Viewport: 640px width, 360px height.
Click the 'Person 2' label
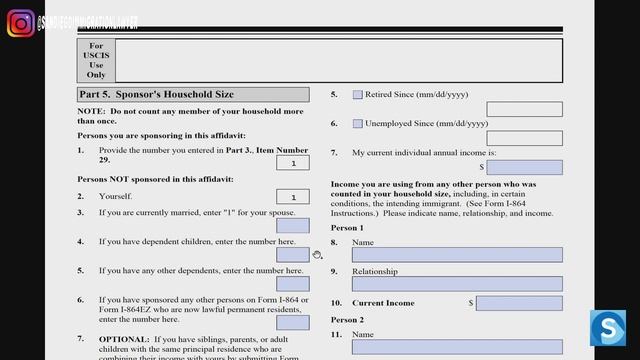tap(347, 320)
